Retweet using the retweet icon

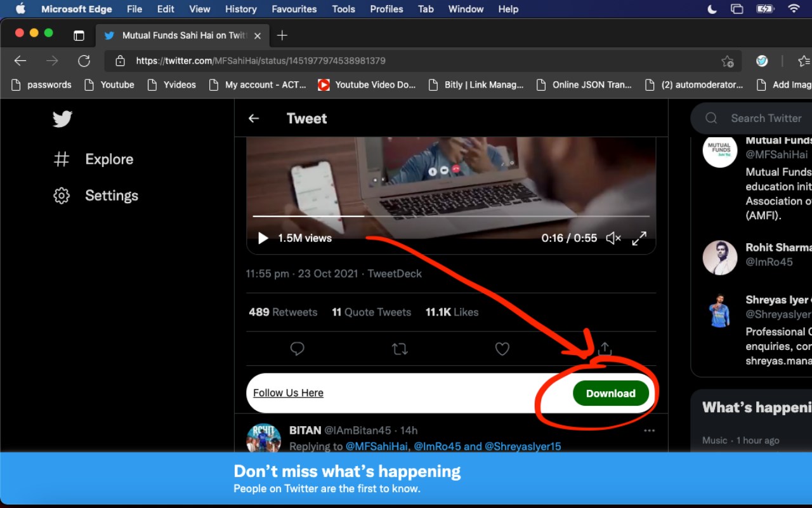click(400, 349)
